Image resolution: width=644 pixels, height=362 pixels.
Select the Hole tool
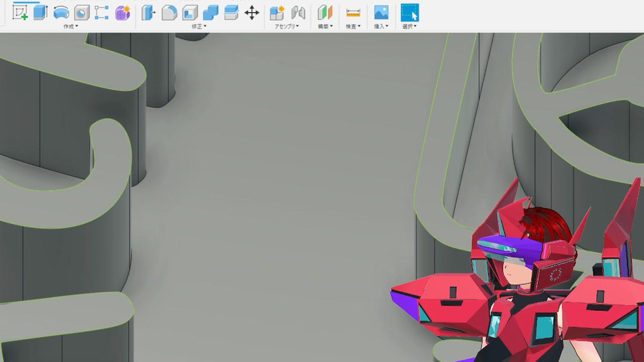pyautogui.click(x=82, y=13)
